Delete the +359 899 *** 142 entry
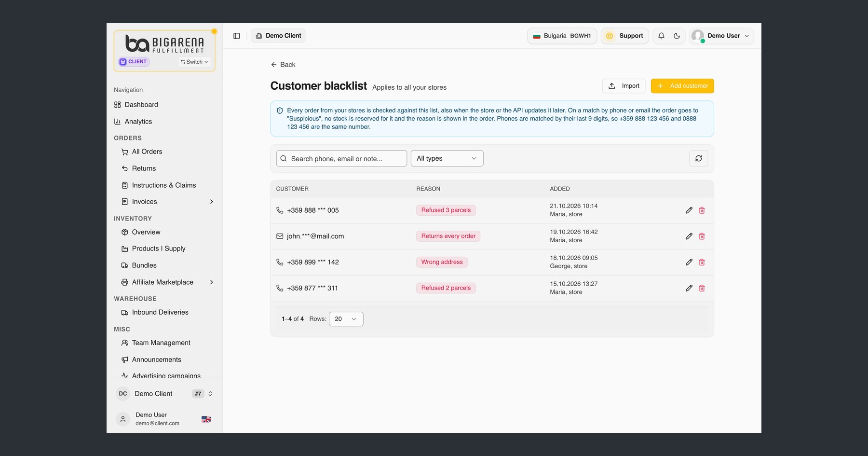This screenshot has width=868, height=456. coord(702,262)
